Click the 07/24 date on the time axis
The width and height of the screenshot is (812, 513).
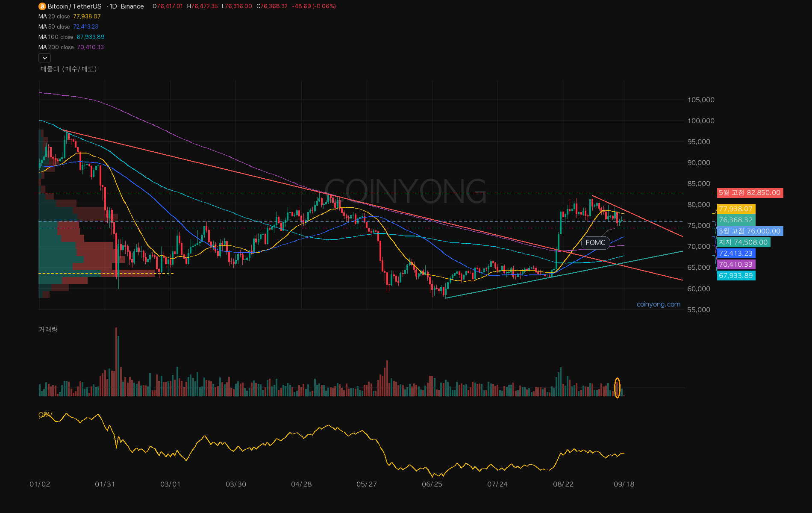[x=497, y=484]
